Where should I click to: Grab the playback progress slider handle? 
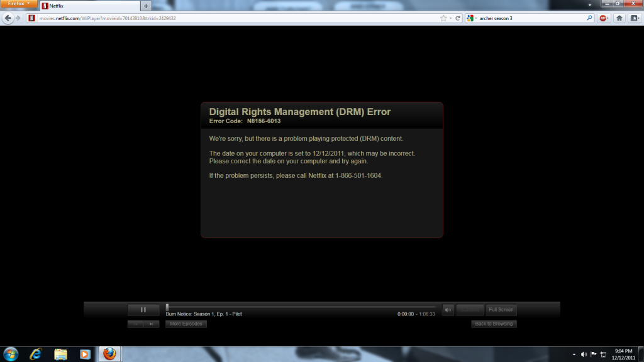click(167, 307)
